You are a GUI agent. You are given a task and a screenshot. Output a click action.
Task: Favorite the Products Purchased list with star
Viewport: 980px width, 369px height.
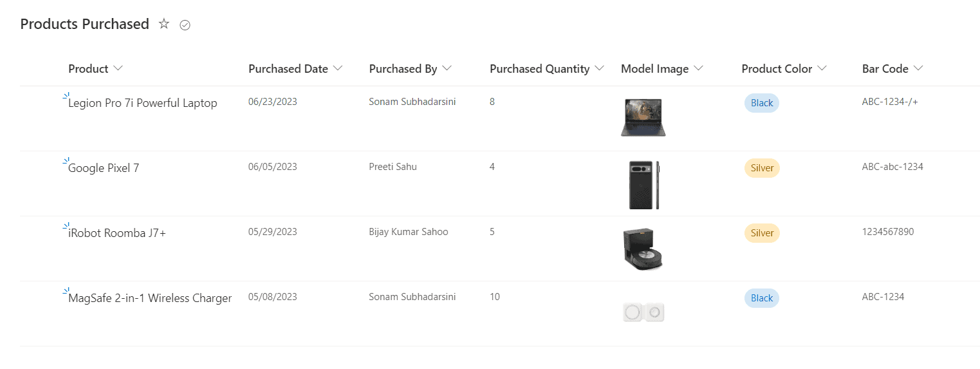click(164, 24)
